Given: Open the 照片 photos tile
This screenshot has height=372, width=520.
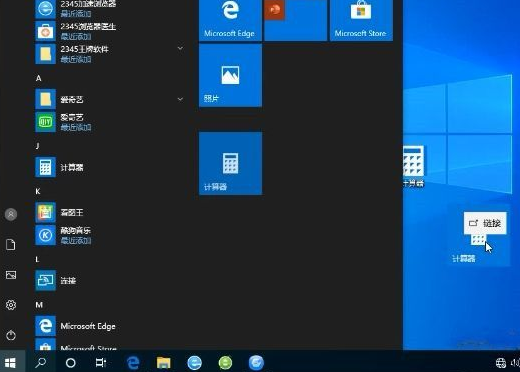Looking at the screenshot, I should [230, 76].
